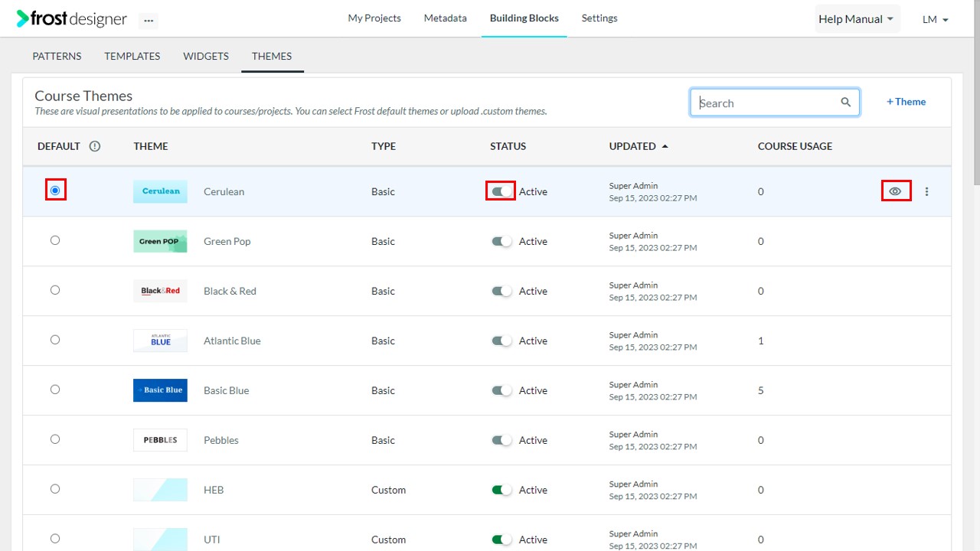Click the Cerulean theme thumbnail

tap(160, 191)
